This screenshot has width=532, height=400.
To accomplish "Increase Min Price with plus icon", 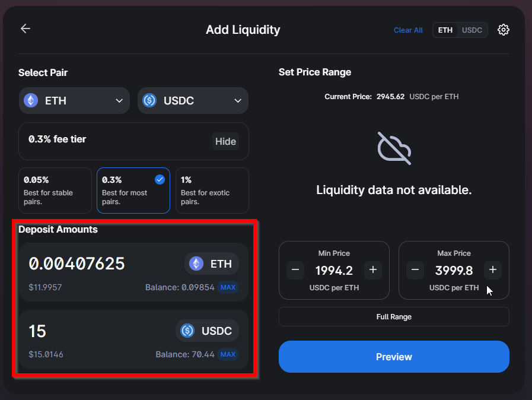I will pyautogui.click(x=373, y=270).
